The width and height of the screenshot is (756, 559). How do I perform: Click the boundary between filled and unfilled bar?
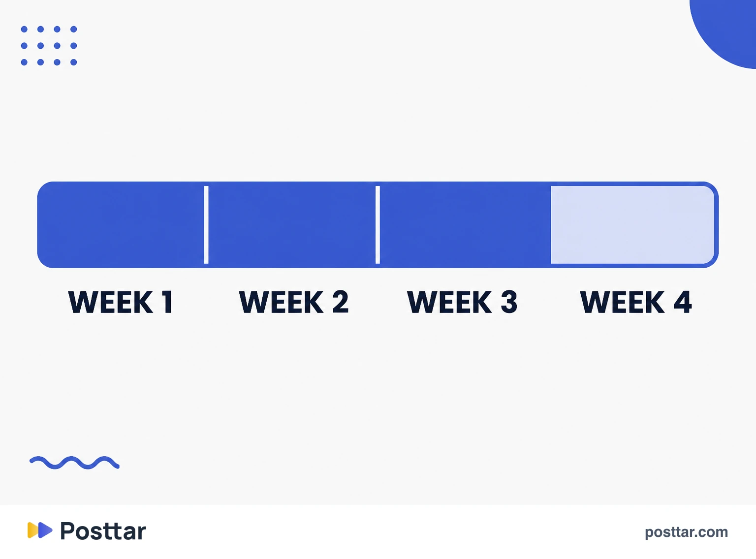[551, 225]
